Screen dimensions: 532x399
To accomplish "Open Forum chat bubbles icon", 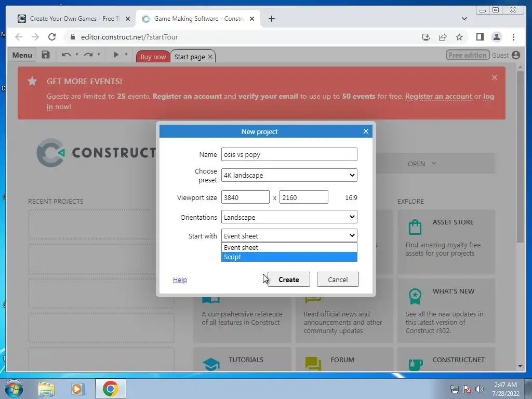I will [313, 363].
